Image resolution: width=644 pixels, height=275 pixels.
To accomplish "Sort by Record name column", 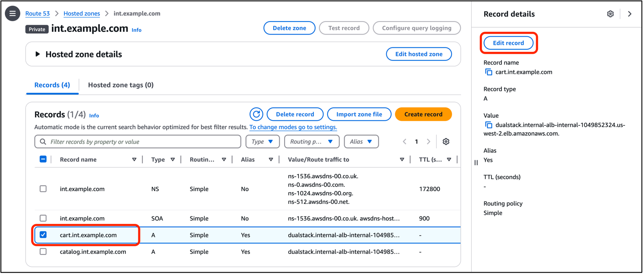I will tap(134, 159).
